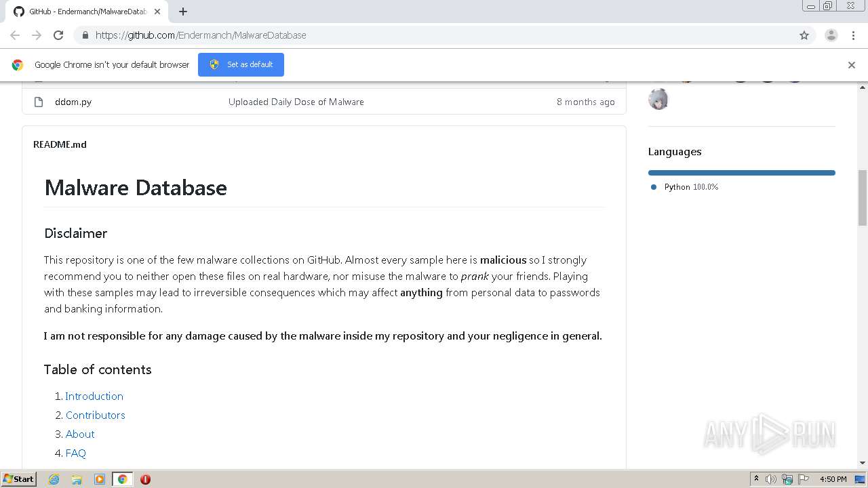Click the 4:50 PM system clock
The height and width of the screenshot is (488, 868).
833,479
